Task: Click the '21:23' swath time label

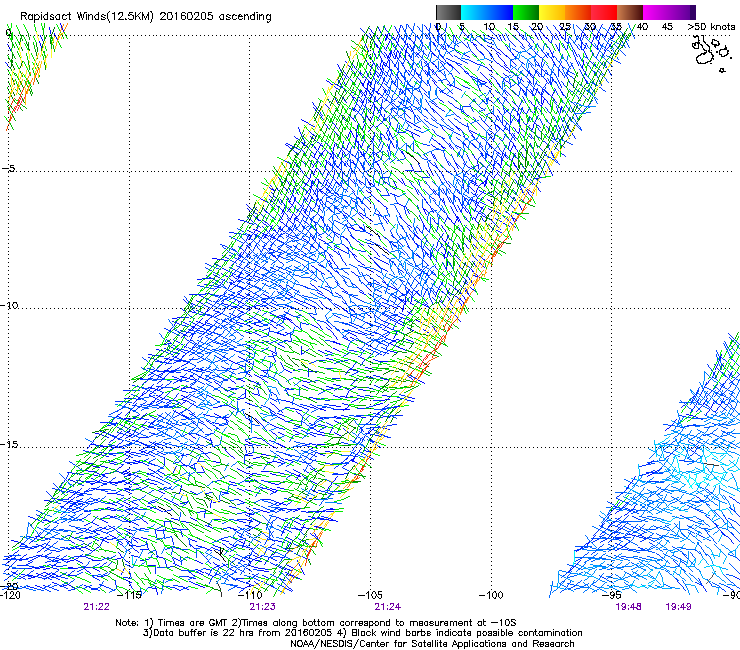Action: [x=262, y=607]
